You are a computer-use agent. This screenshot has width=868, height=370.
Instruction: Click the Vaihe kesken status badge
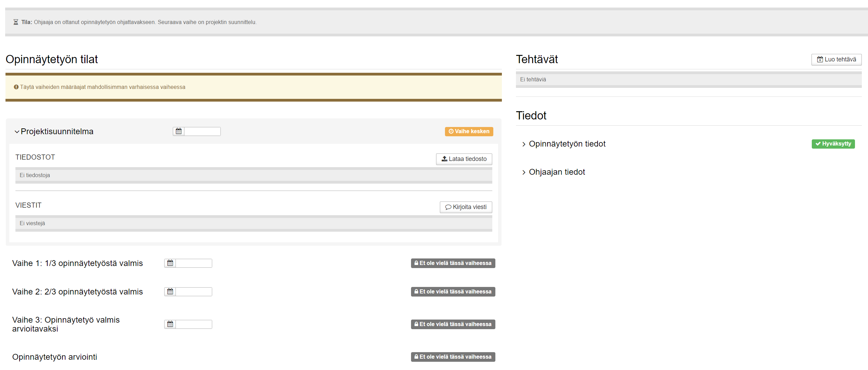469,131
